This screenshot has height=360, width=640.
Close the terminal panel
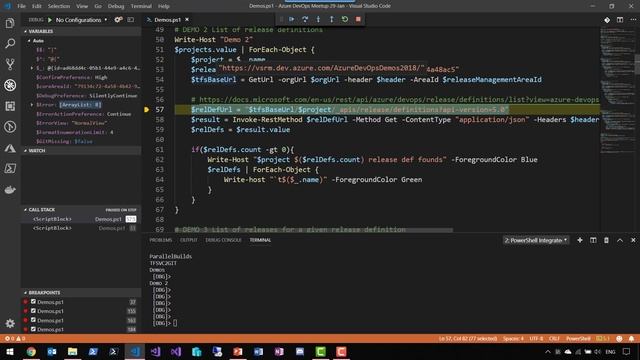tap(633, 240)
